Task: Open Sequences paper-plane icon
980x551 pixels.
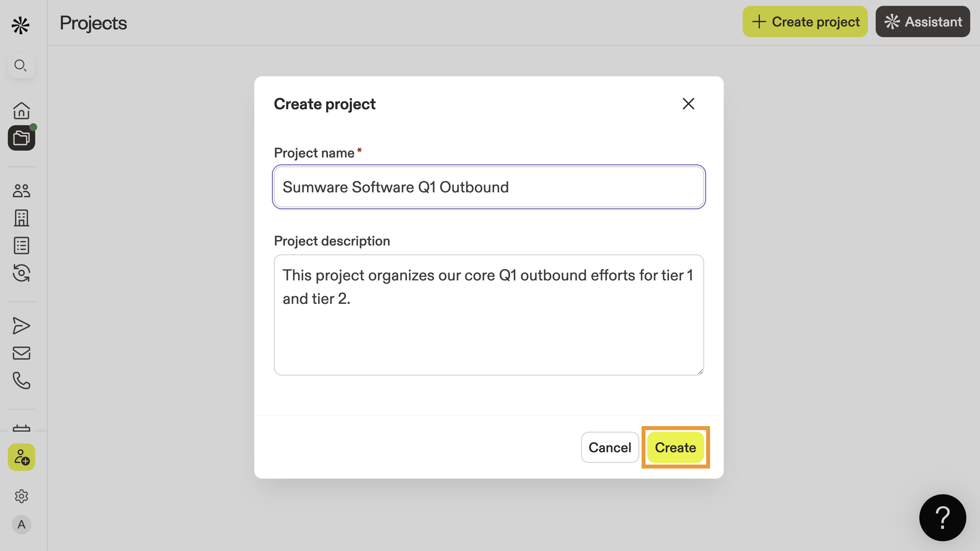Action: [x=21, y=326]
